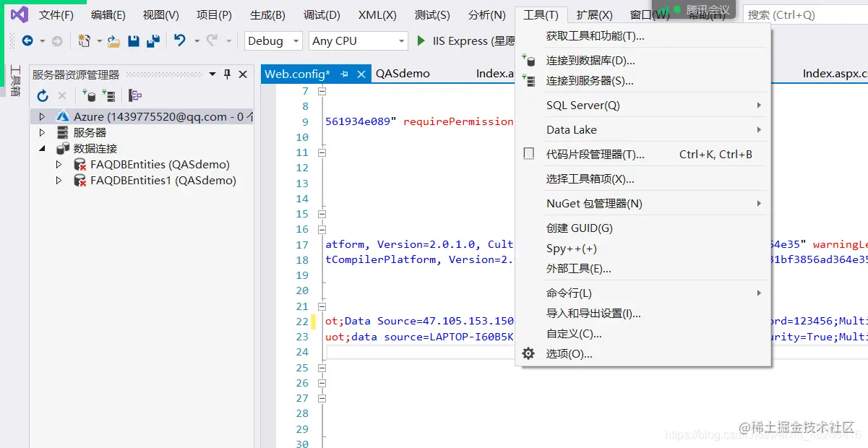This screenshot has height=448, width=868.
Task: Click the redo arrow icon
Action: coord(212,41)
